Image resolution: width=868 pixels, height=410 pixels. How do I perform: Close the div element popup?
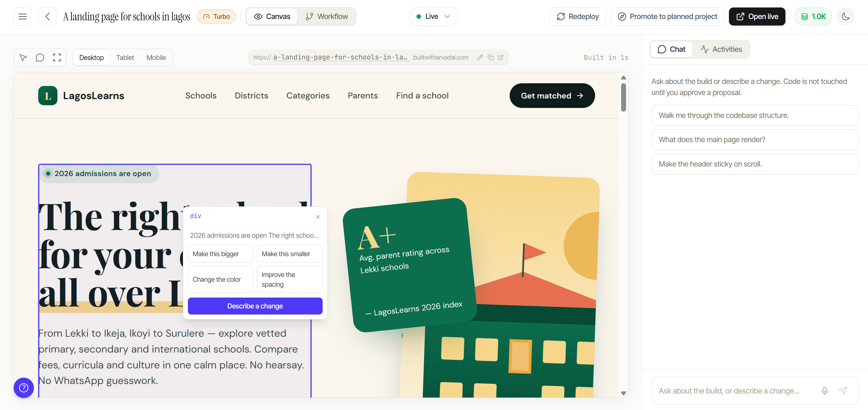click(x=318, y=217)
